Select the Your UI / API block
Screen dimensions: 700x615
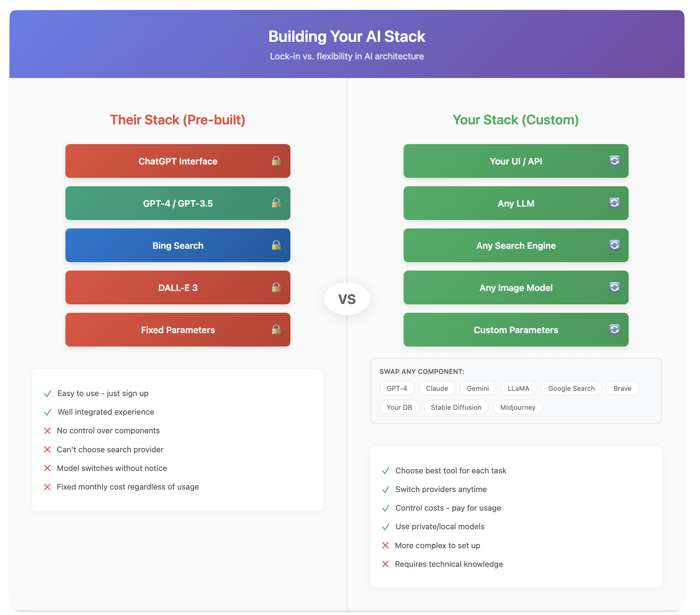pos(516,161)
